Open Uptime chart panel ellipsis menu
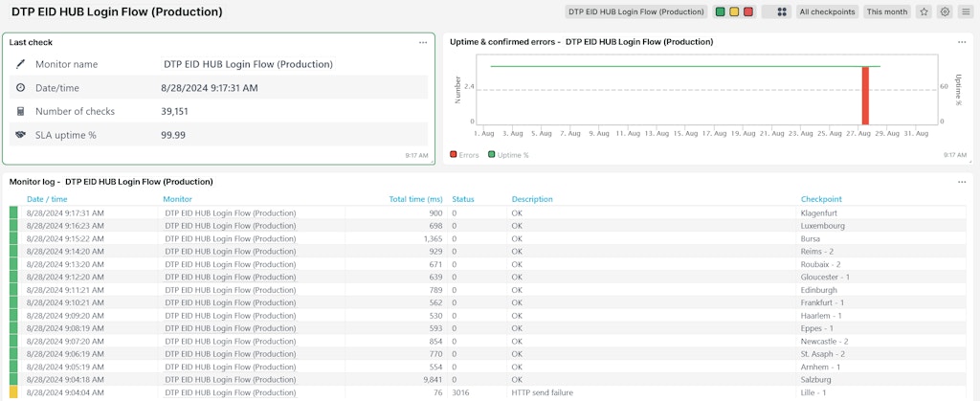 (x=962, y=42)
